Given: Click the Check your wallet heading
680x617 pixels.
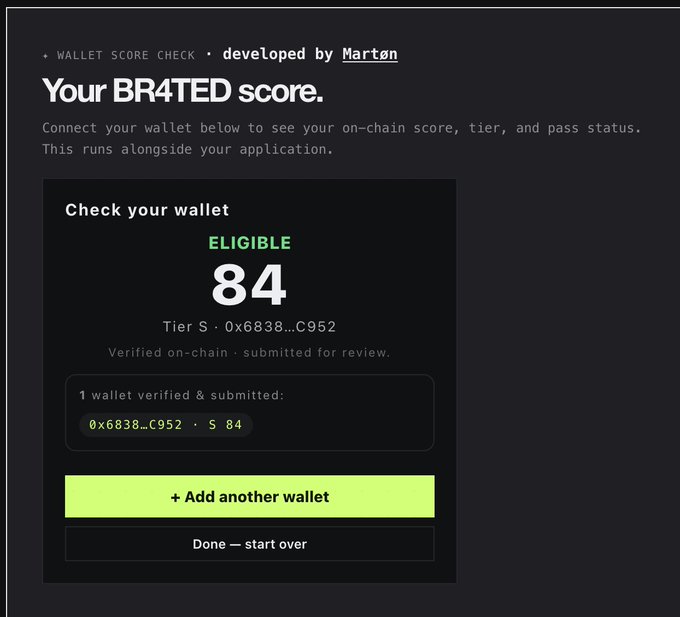Looking at the screenshot, I should 147,210.
